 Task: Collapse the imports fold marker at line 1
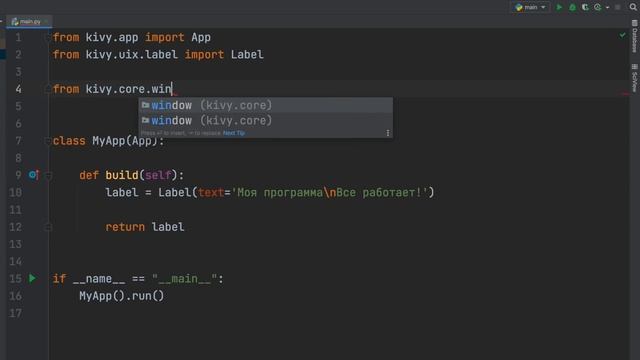47,38
